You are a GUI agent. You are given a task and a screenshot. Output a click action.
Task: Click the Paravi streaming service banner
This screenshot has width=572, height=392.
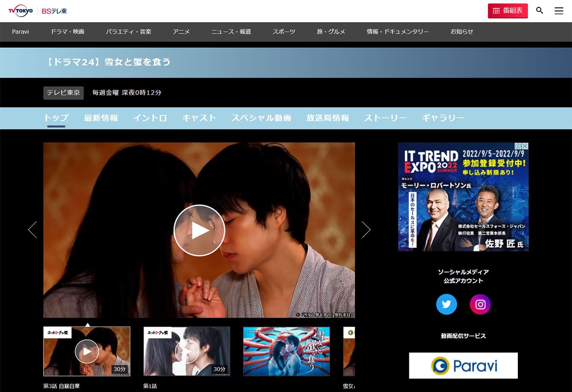463,366
